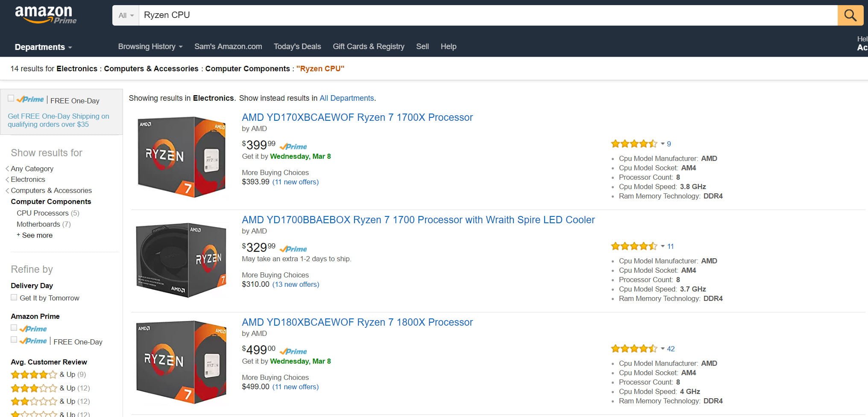
Task: Go to Sam's Amazon.com
Action: coord(228,47)
